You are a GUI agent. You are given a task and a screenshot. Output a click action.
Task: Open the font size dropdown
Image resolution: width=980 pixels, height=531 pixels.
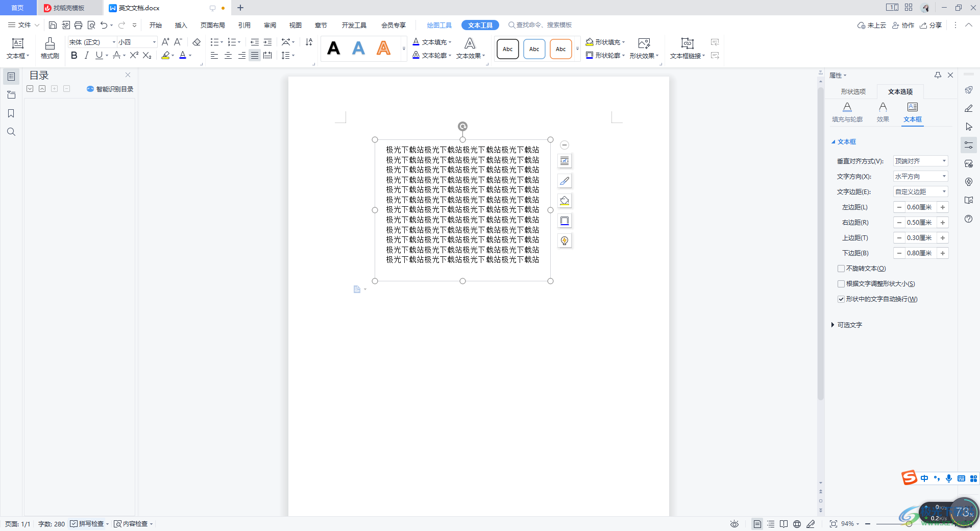[154, 42]
